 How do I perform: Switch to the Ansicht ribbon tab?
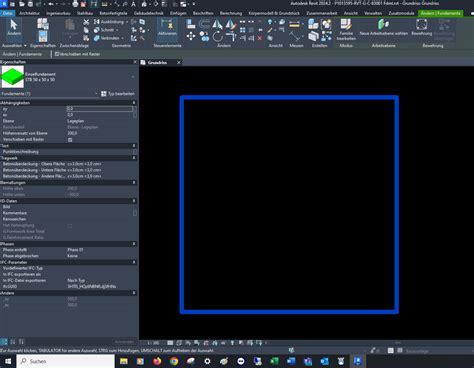(x=351, y=13)
